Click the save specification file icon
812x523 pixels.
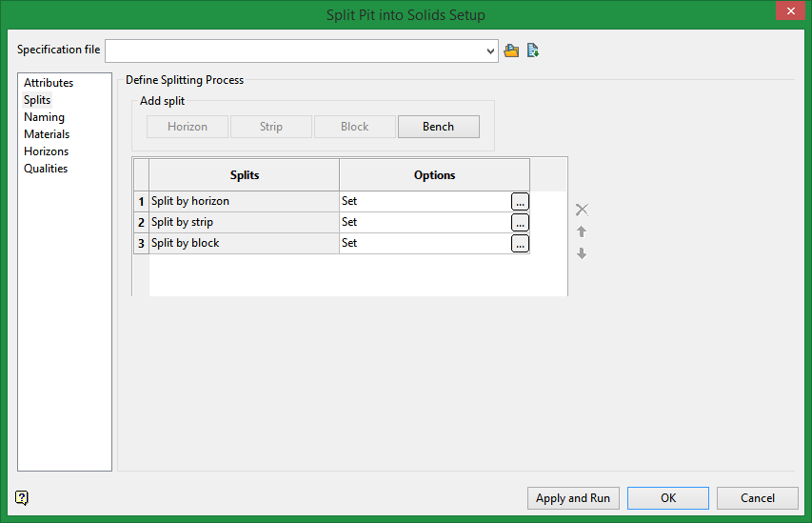click(533, 50)
